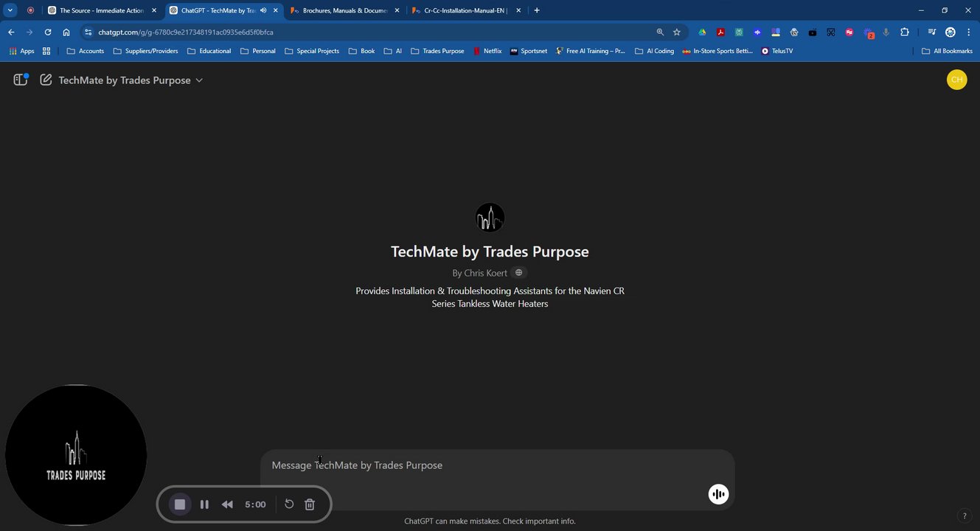Screen dimensions: 980x531
Task: Open the All Bookmarks folder
Action: 947,51
